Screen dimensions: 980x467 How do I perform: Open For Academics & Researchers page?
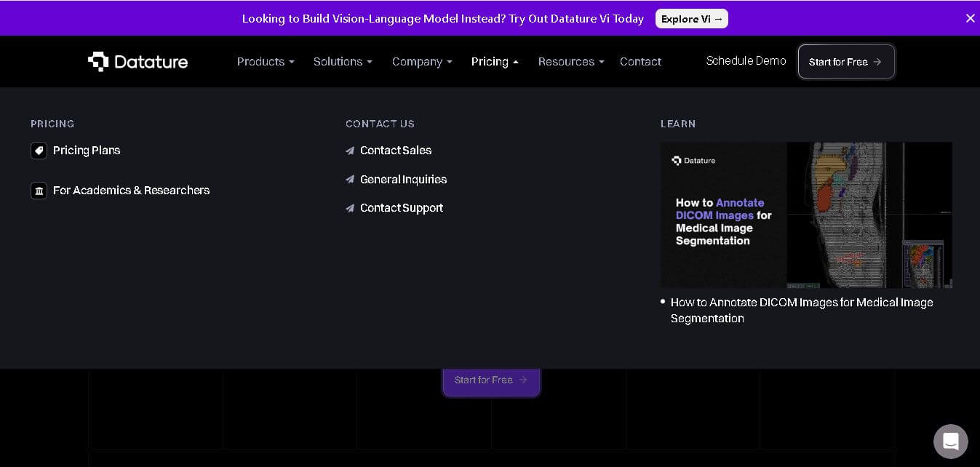point(131,191)
